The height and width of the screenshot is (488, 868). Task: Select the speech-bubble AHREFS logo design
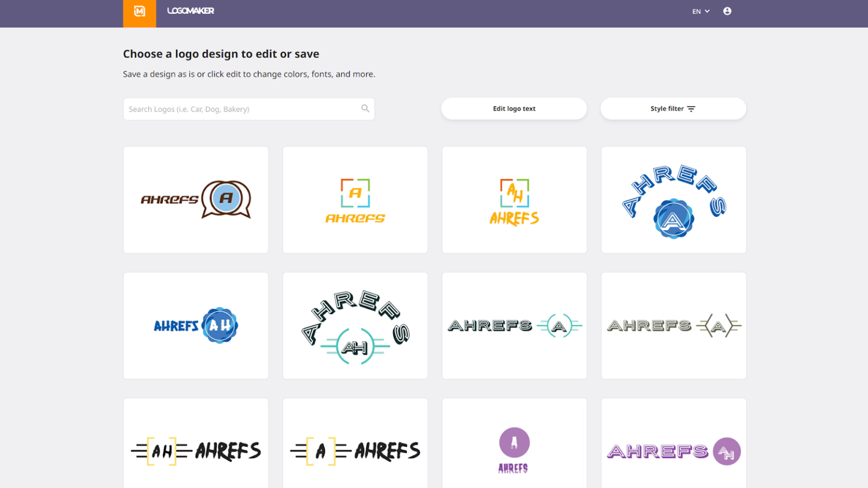196,199
